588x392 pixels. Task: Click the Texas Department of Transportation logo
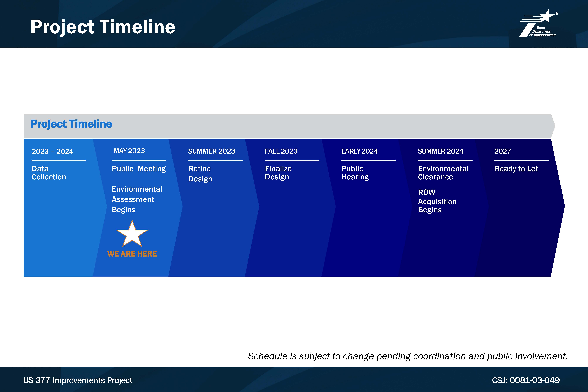[539, 23]
